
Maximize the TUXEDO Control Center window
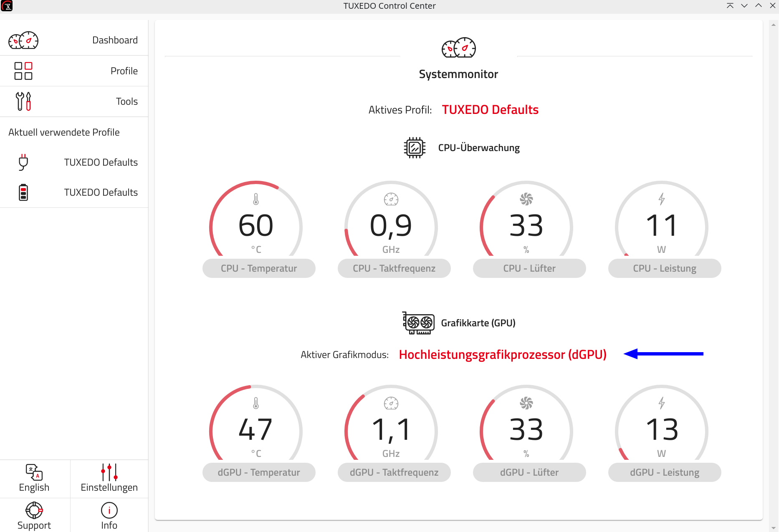(x=759, y=6)
